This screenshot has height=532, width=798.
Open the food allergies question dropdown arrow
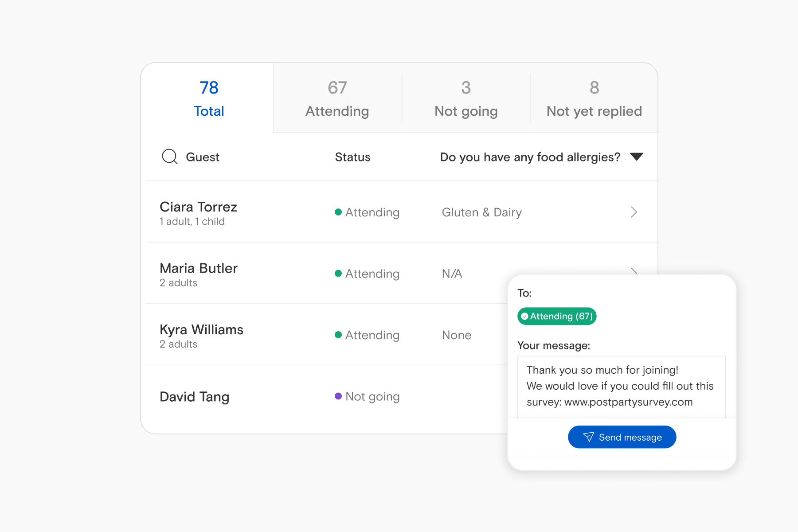click(636, 156)
